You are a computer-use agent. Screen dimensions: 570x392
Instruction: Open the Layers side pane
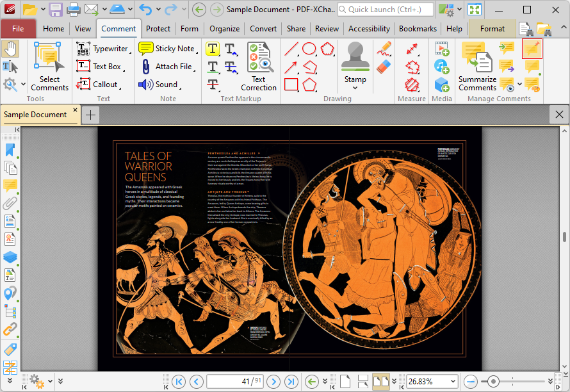tap(10, 257)
